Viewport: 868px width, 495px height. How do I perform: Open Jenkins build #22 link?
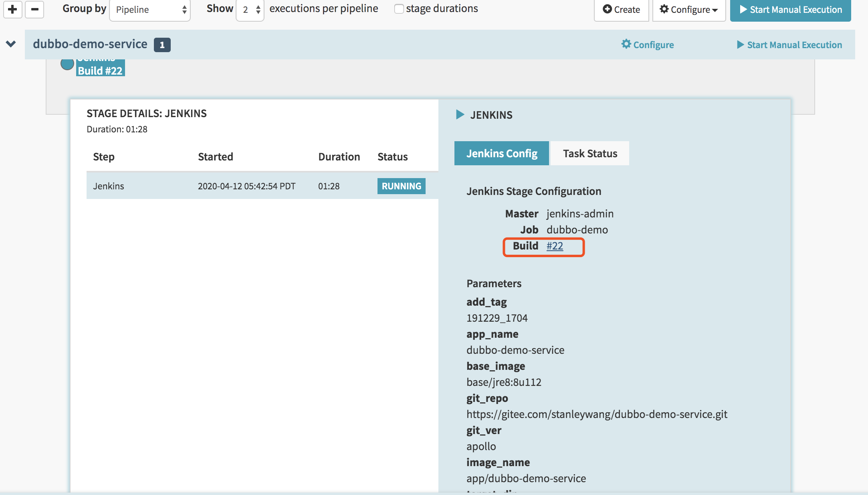coord(555,246)
